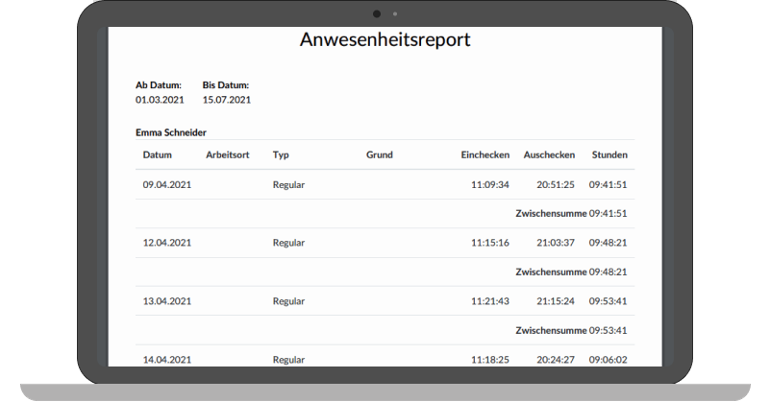Viewport: 770px width, 402px height.
Task: Select the date cell 14.04.2021
Action: click(x=167, y=360)
